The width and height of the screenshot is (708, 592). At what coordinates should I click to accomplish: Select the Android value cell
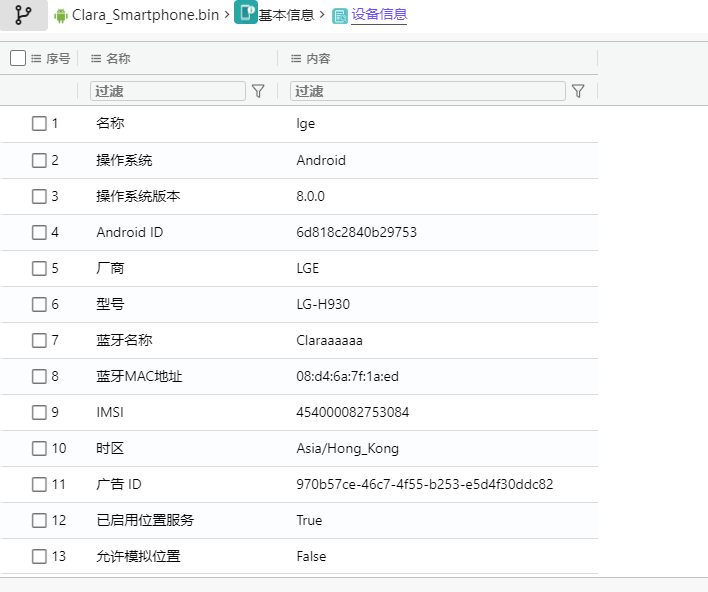(321, 160)
